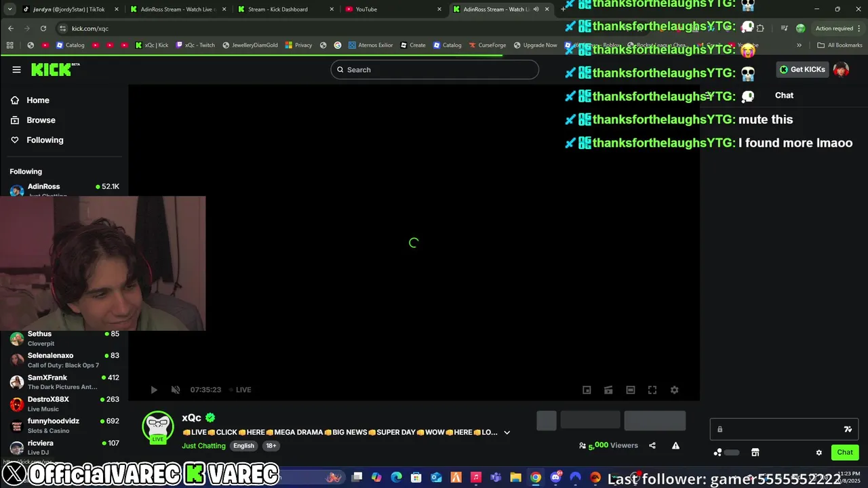The image size is (868, 488).
Task: Open Microsoft Edge from taskbar
Action: 397,477
